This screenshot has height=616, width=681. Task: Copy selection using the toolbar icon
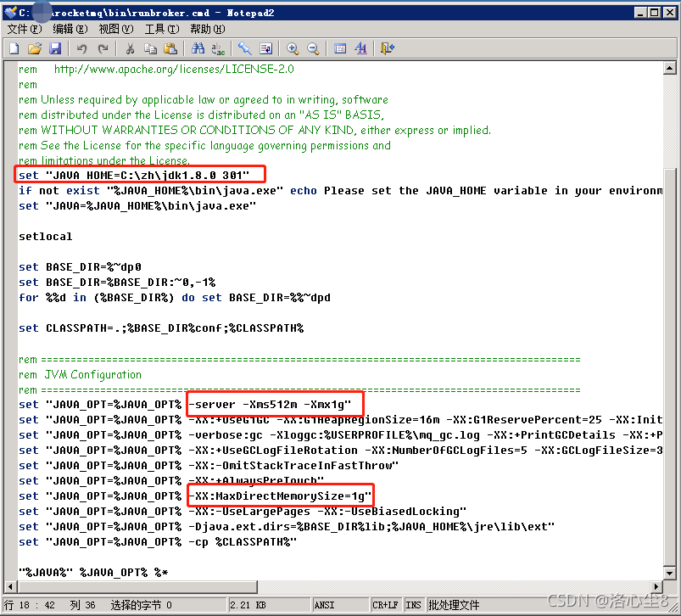click(x=150, y=48)
